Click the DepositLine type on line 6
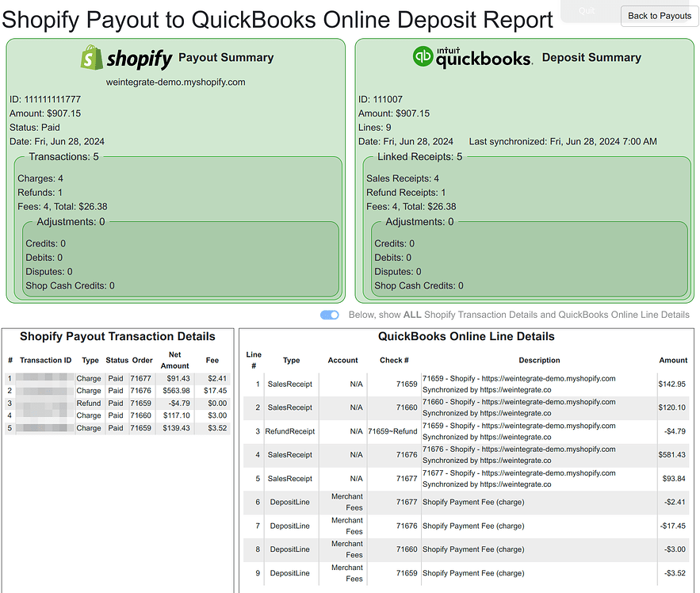 [x=289, y=503]
